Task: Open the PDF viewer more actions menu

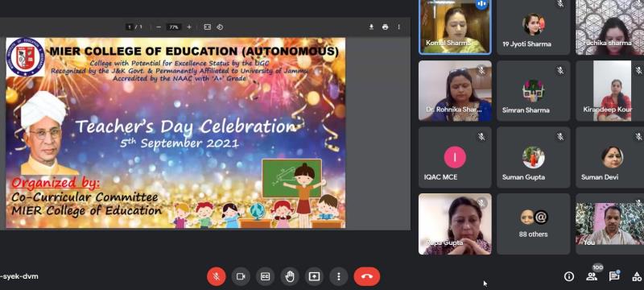Action: 398,27
